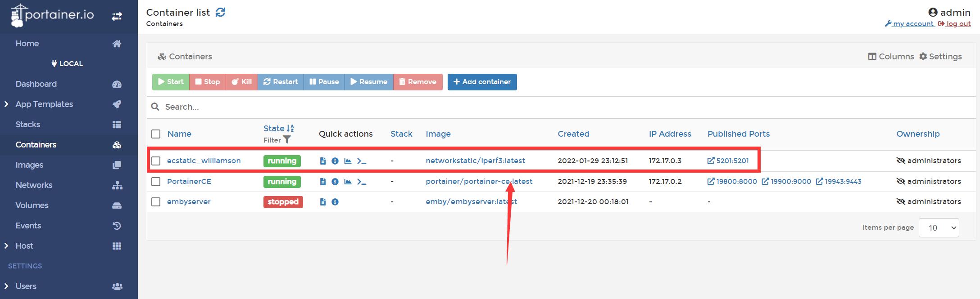The image size is (980, 299).
Task: Click the search magnifier icon
Action: tap(155, 107)
